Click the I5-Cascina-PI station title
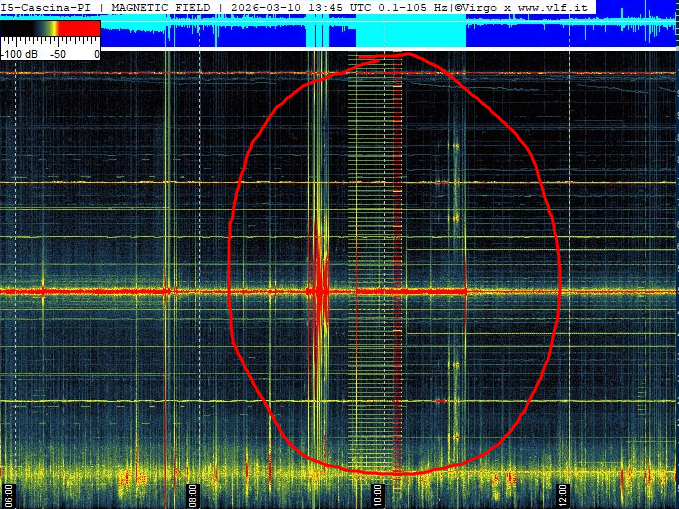This screenshot has height=509, width=679. coord(48,7)
